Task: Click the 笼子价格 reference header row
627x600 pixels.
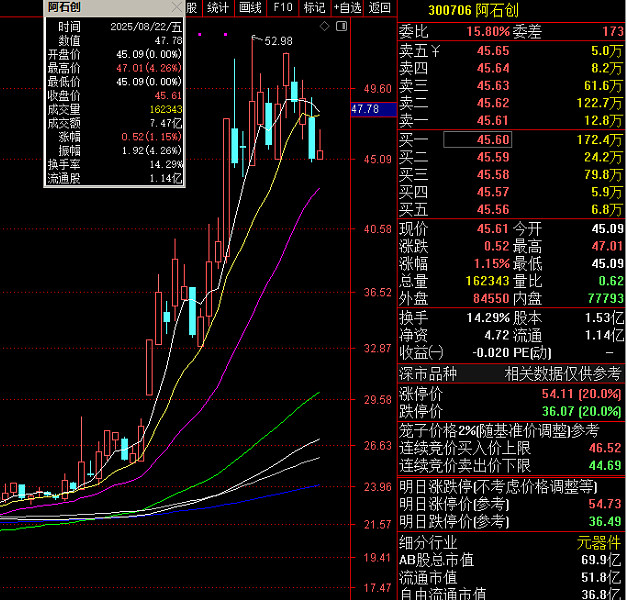Action: 499,430
